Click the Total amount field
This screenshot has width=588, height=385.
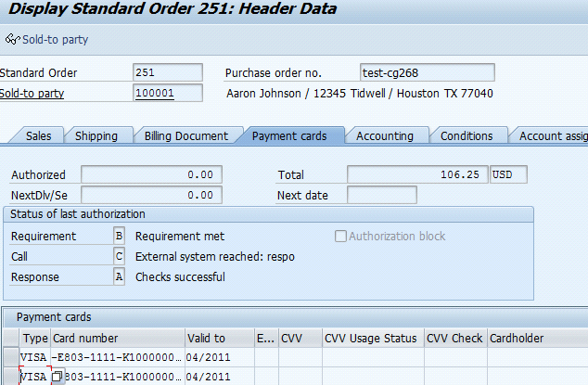(417, 174)
